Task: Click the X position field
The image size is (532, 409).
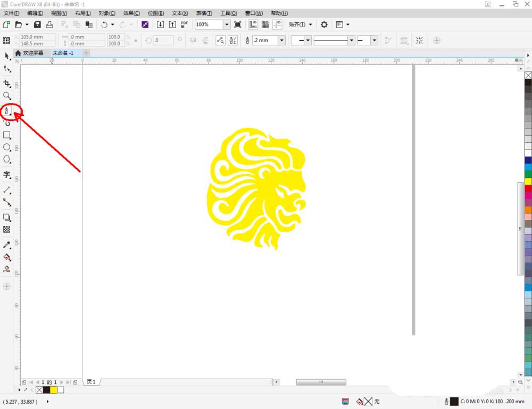Action: point(37,37)
